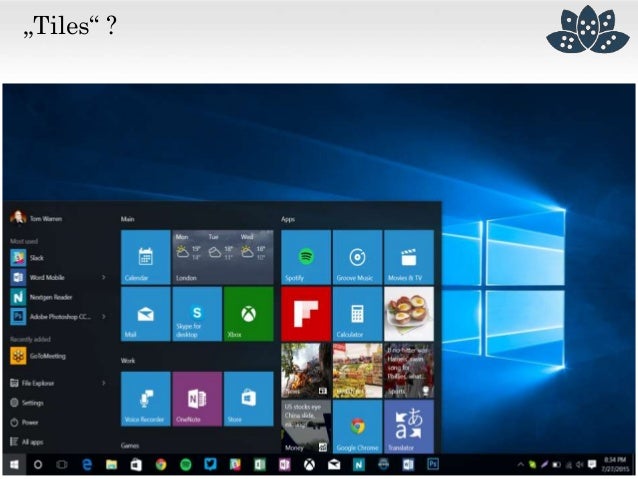
Task: Launch Nextgen Reader from Most used list
Action: (x=42, y=297)
